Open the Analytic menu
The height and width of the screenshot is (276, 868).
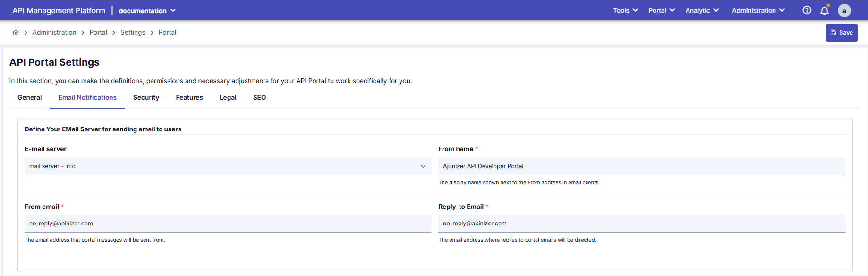(x=702, y=10)
